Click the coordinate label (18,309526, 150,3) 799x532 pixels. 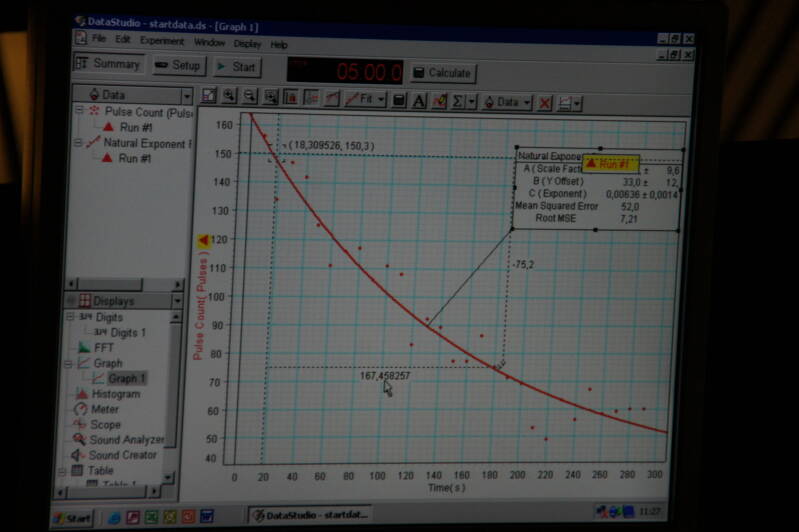(331, 146)
